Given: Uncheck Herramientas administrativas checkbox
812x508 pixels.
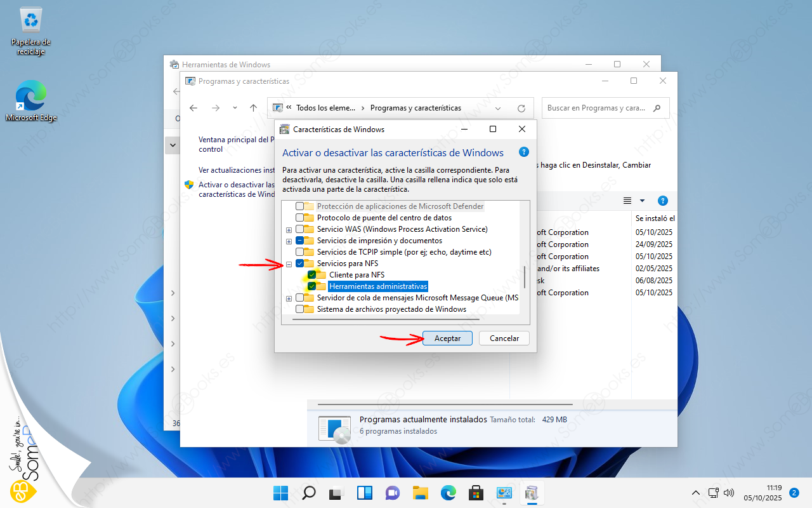Looking at the screenshot, I should pyautogui.click(x=312, y=286).
